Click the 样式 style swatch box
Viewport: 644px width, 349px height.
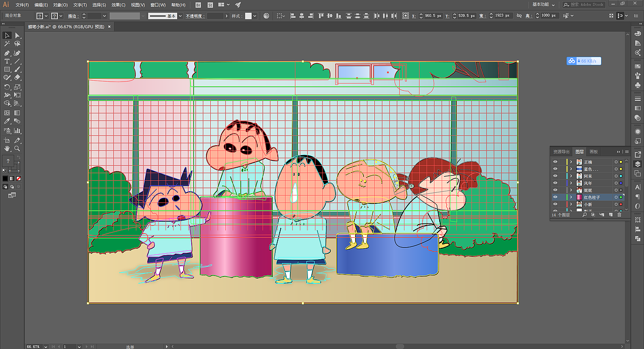click(248, 16)
